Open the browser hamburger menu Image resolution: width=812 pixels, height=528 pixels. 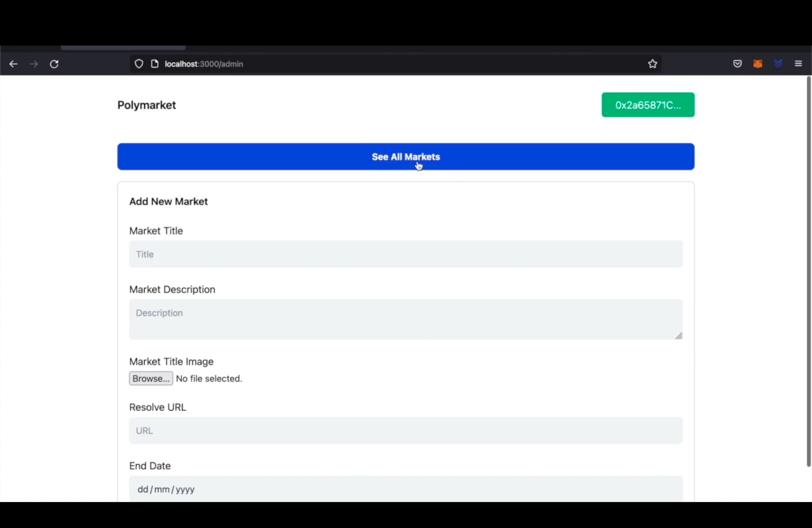click(x=798, y=64)
